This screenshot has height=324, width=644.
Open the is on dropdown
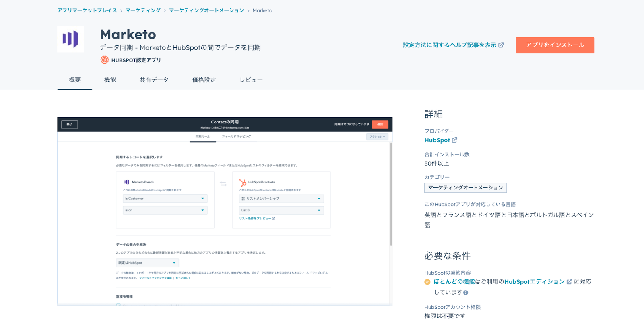click(165, 210)
